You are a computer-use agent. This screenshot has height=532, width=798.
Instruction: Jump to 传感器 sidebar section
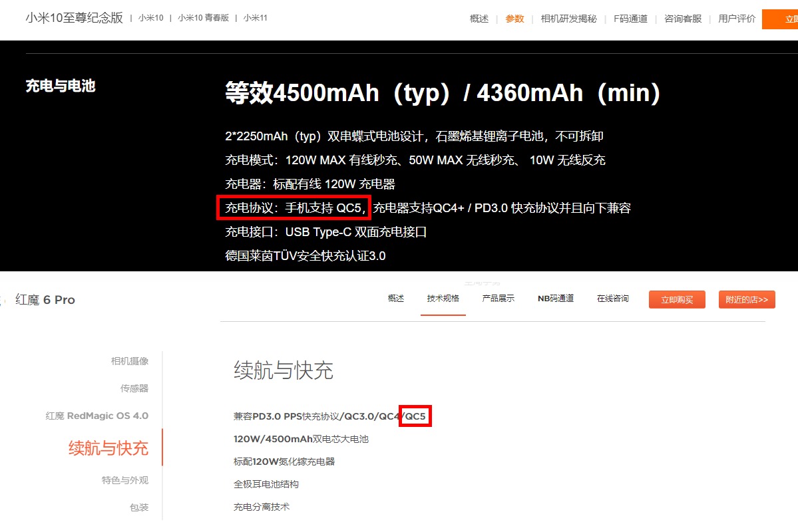(x=134, y=388)
